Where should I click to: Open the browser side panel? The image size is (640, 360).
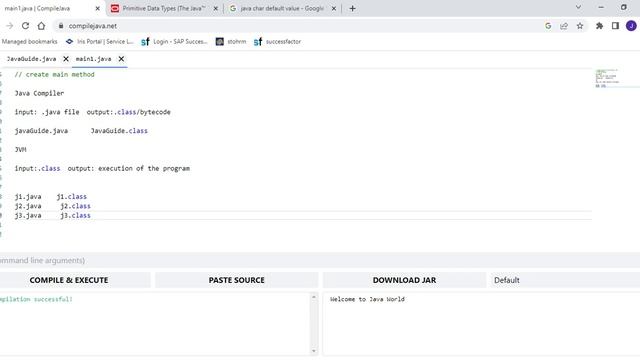coord(615,26)
